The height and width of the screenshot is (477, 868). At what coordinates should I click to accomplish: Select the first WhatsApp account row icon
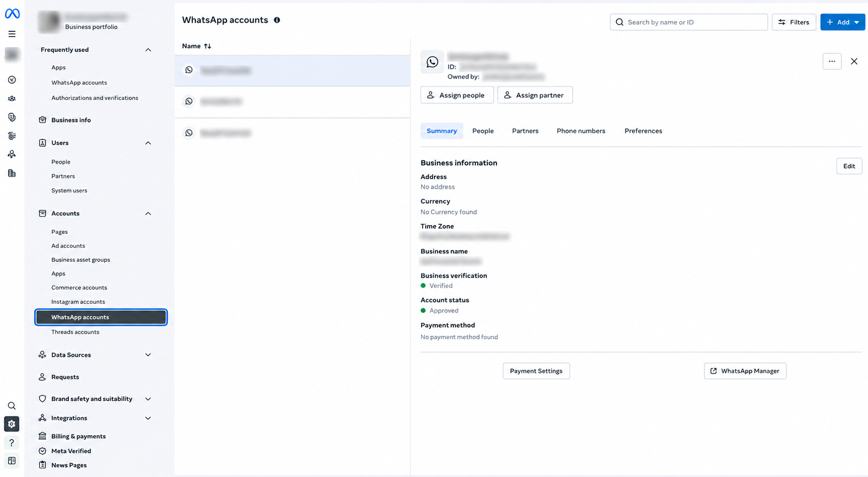click(x=189, y=70)
